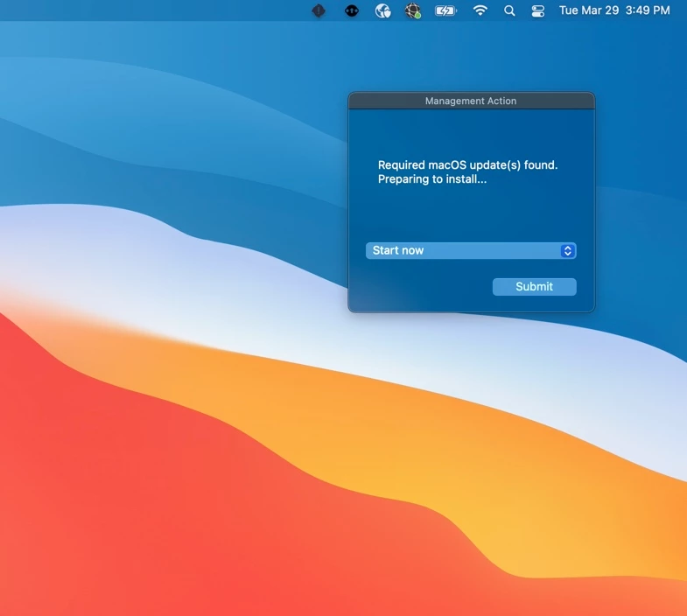Image resolution: width=687 pixels, height=616 pixels.
Task: Click the 'Required macOS update(s) found.' text
Action: click(x=467, y=165)
